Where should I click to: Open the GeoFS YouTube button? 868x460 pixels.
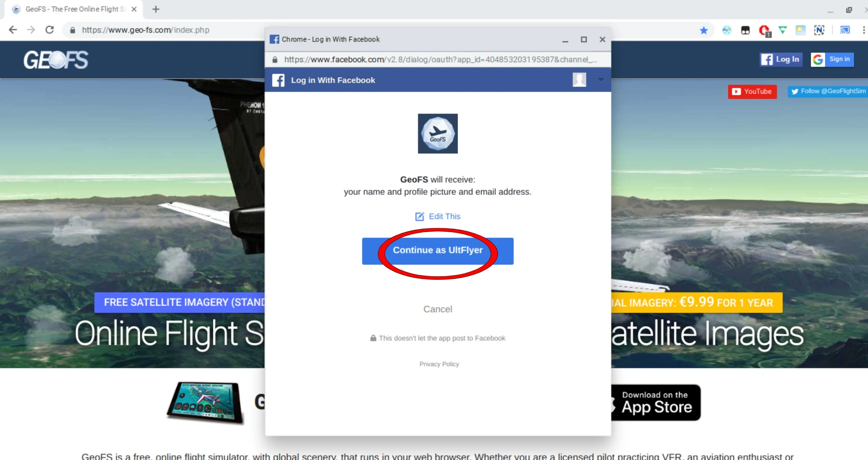pyautogui.click(x=752, y=92)
